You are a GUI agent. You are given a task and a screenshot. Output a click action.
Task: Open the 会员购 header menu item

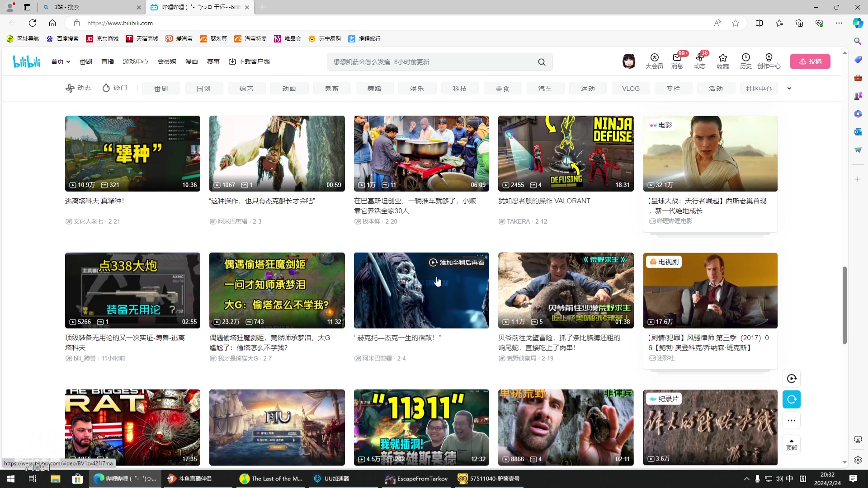point(167,61)
